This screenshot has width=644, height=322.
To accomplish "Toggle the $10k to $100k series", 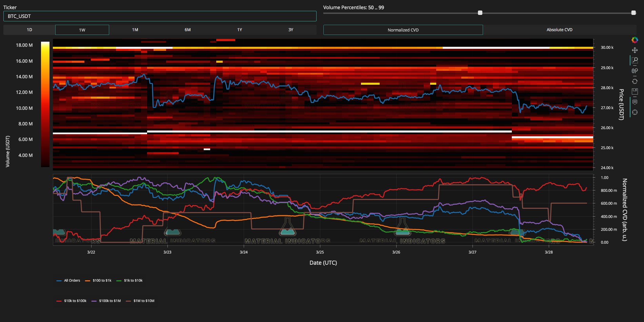I will pyautogui.click(x=72, y=301).
